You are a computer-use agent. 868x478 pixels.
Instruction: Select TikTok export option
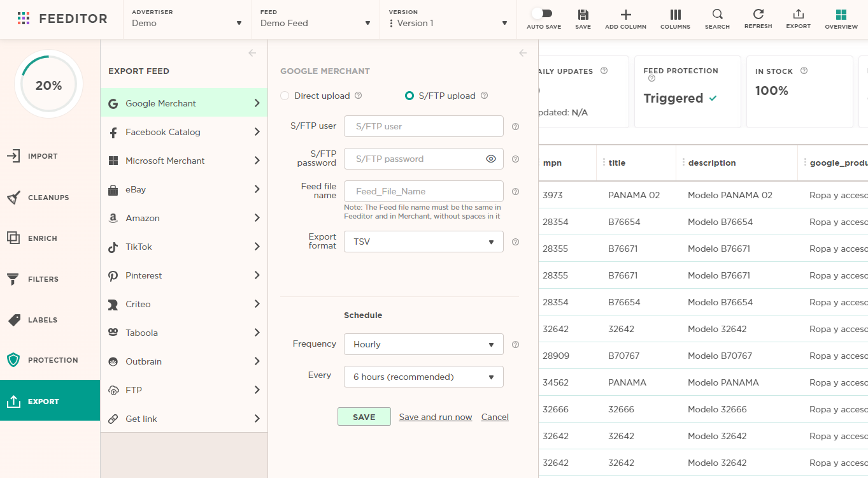pyautogui.click(x=184, y=247)
